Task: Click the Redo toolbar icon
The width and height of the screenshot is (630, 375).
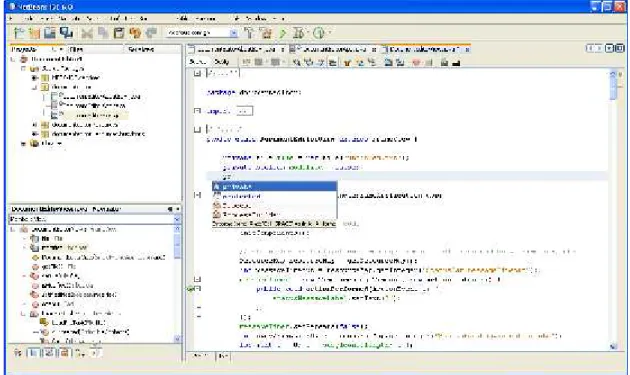Action: [x=151, y=33]
